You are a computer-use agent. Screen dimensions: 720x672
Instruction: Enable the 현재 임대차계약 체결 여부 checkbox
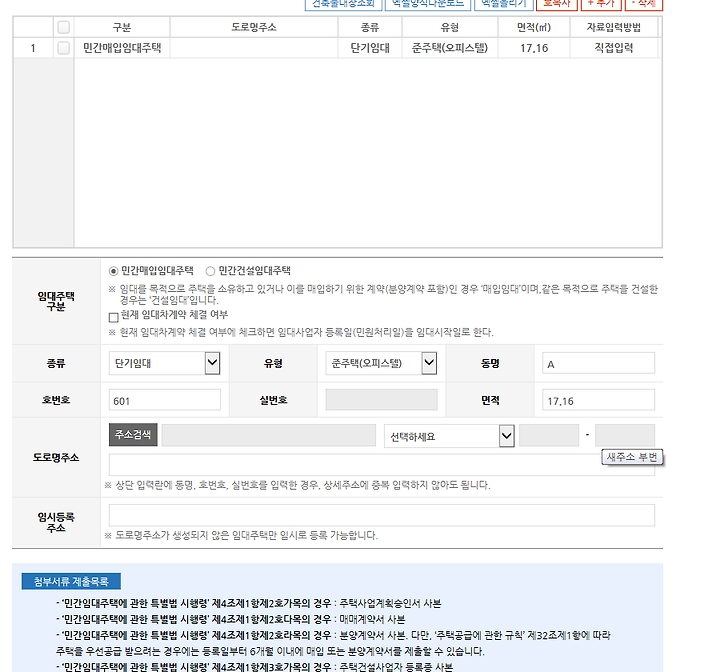point(114,317)
